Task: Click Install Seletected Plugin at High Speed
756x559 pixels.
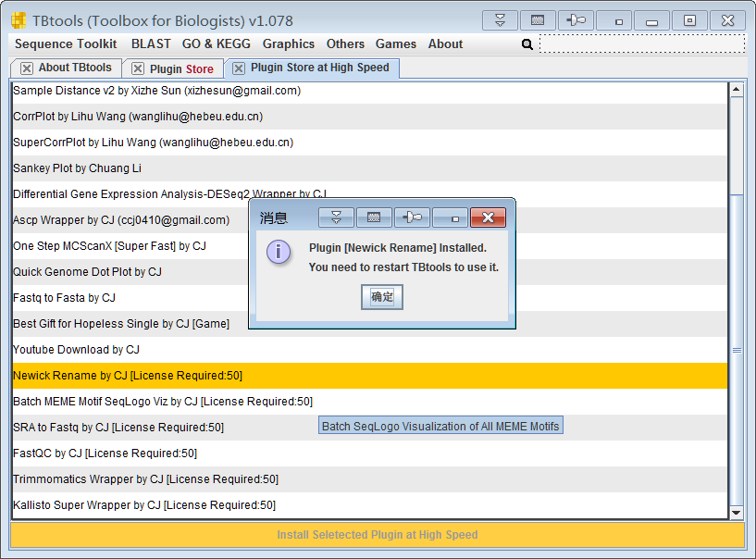Action: click(378, 535)
